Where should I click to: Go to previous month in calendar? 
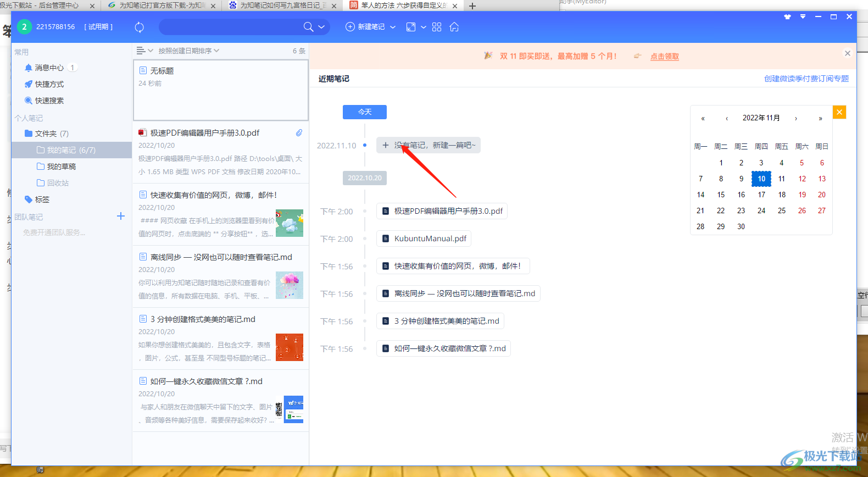727,118
